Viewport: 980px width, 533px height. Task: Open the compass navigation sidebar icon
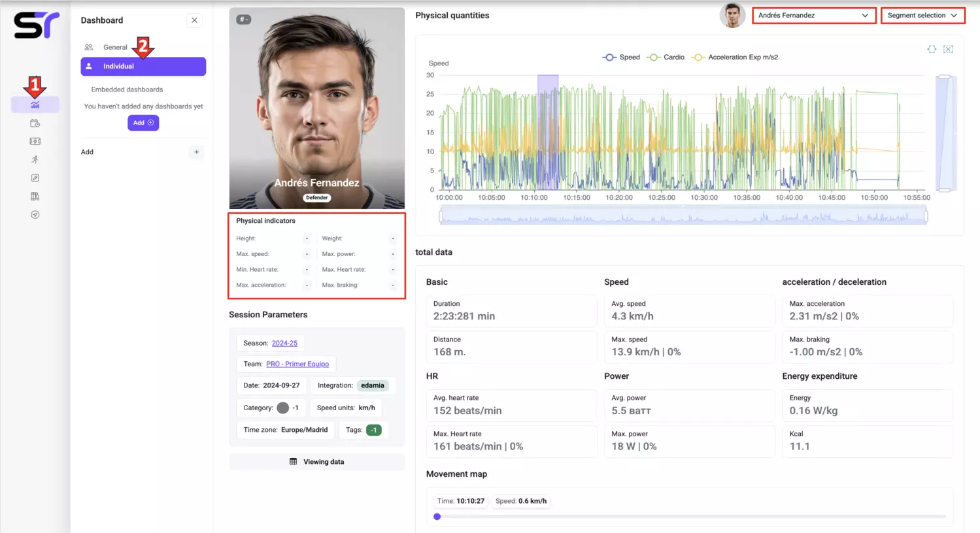point(35,214)
